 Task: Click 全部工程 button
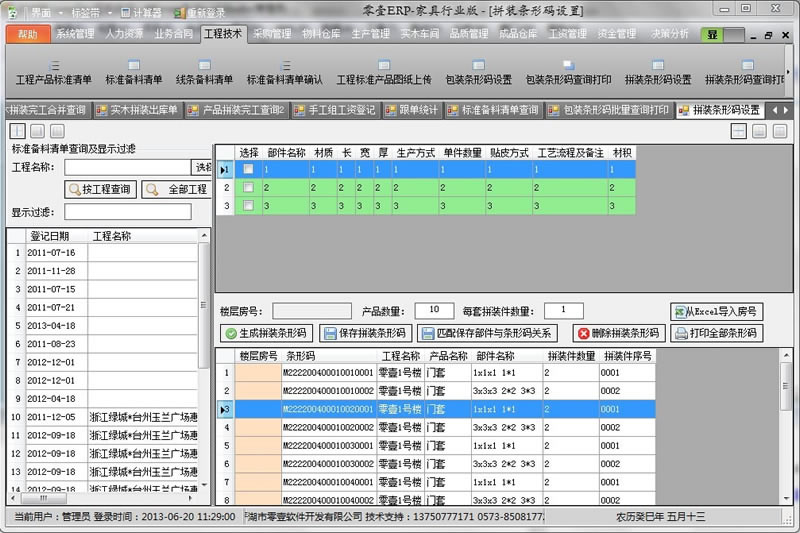pyautogui.click(x=177, y=189)
